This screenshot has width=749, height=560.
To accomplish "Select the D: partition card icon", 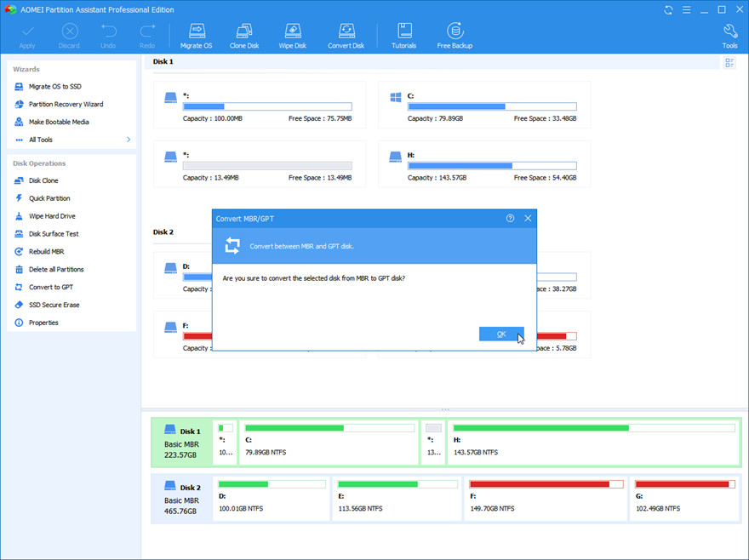I will tap(170, 268).
